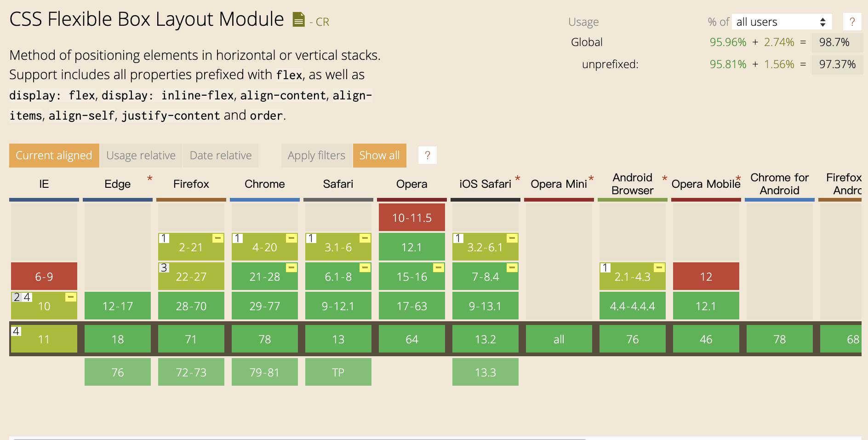This screenshot has width=868, height=440.
Task: Click prefix flag on Safari 6.1-8 cell
Action: coord(365,267)
